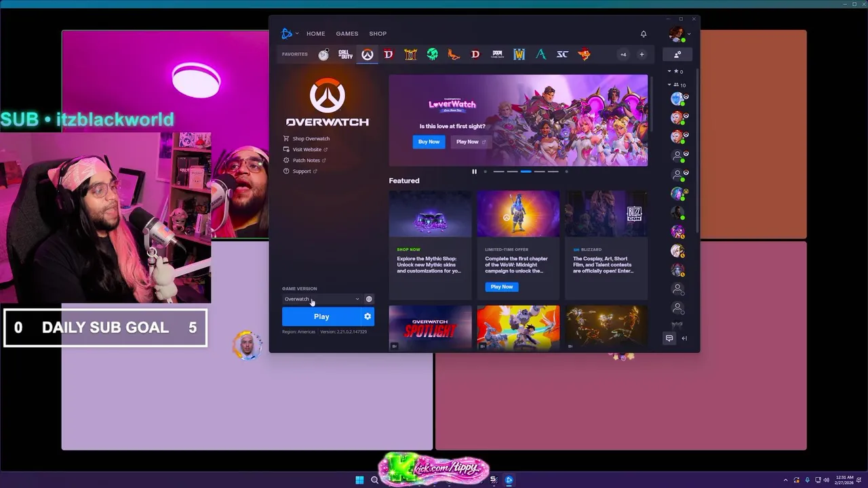Open the BlizzCon cosplay contest card

tap(606, 245)
